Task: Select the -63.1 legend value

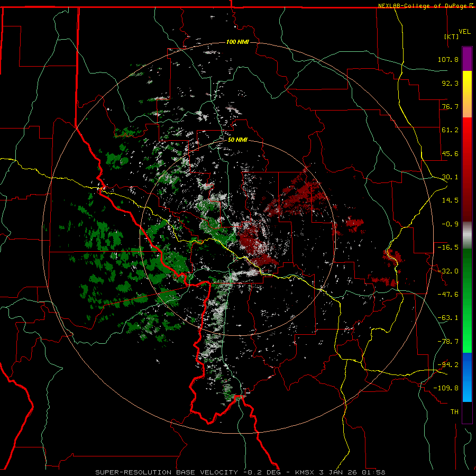Action: [x=448, y=318]
